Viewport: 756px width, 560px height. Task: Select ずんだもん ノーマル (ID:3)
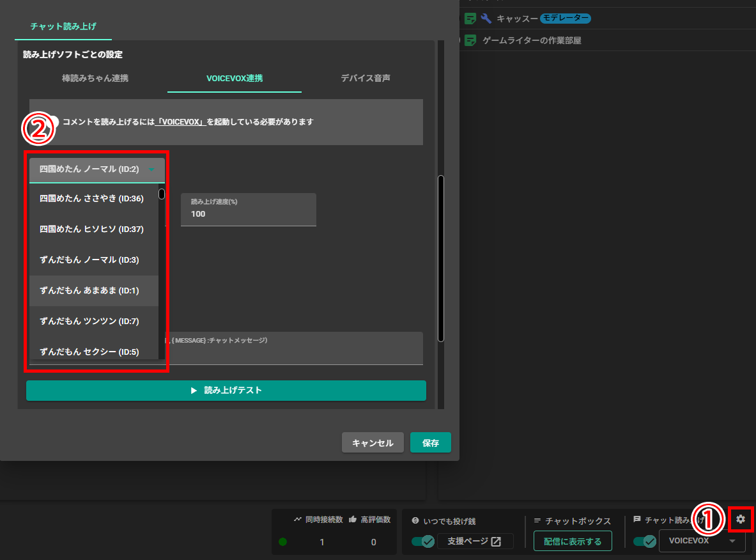93,260
